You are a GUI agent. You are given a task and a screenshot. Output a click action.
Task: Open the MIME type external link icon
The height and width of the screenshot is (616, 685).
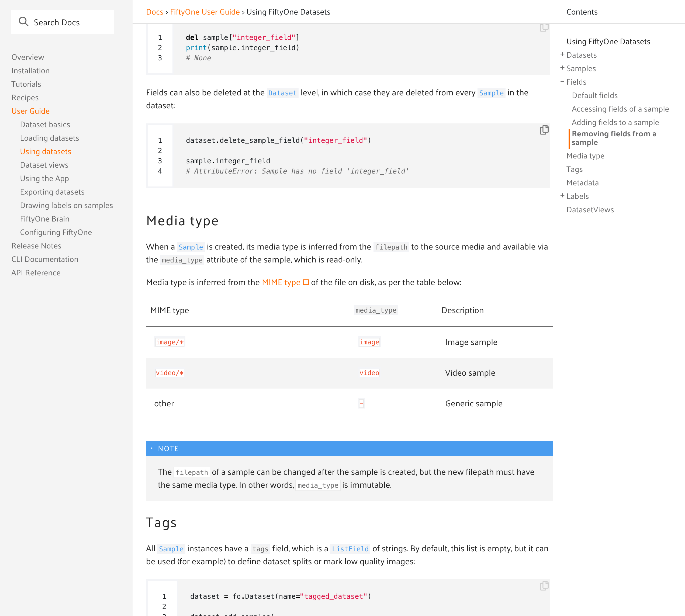click(306, 282)
